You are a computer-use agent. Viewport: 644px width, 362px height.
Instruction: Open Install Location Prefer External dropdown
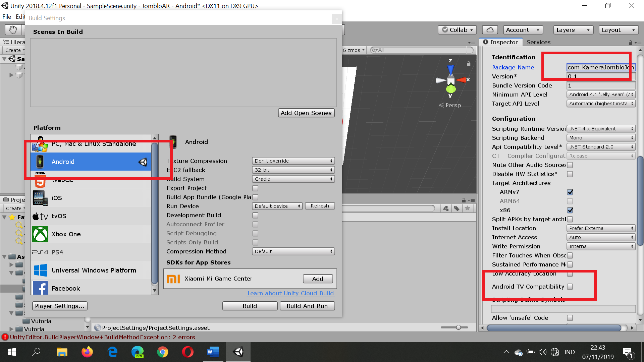[601, 228]
